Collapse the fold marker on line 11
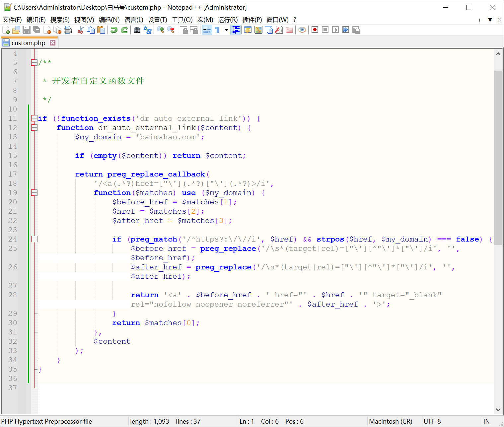The width and height of the screenshot is (504, 427). (x=34, y=118)
